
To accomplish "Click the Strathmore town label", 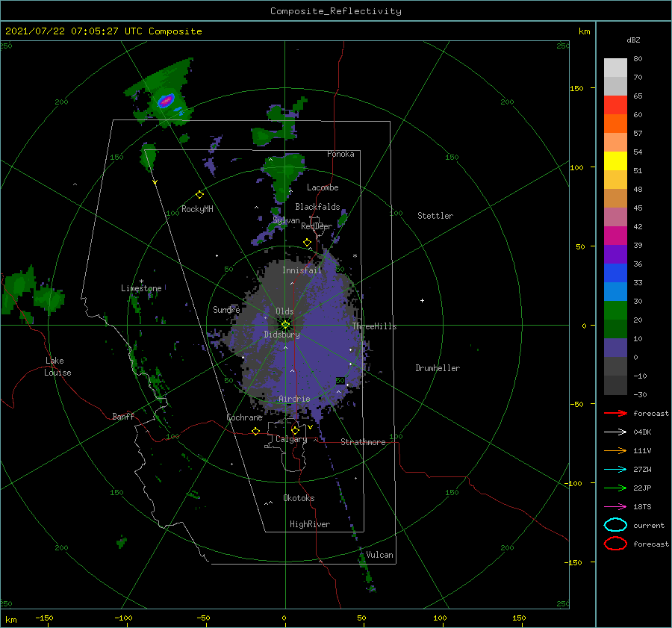I will (x=363, y=442).
